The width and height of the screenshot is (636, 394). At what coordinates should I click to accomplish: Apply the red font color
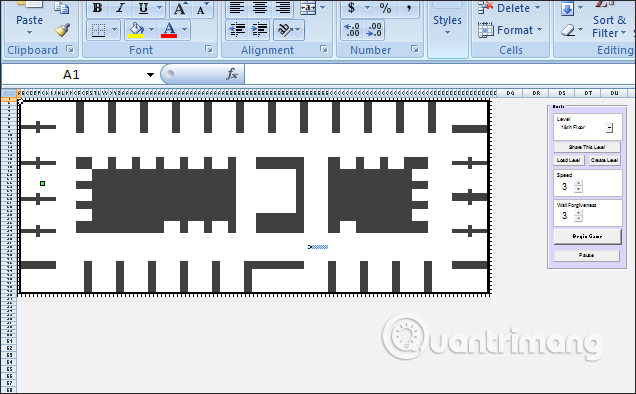(169, 30)
